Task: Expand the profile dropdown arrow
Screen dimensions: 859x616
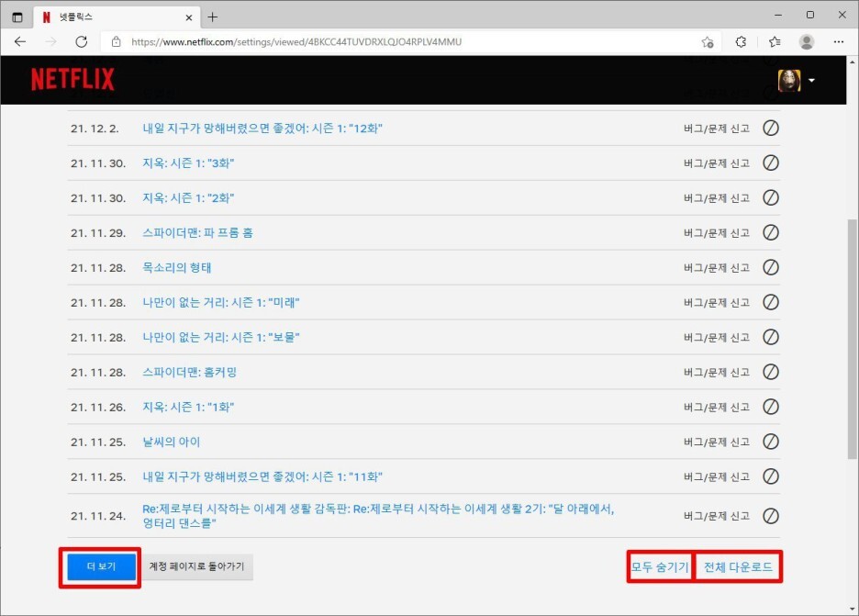Action: [812, 81]
